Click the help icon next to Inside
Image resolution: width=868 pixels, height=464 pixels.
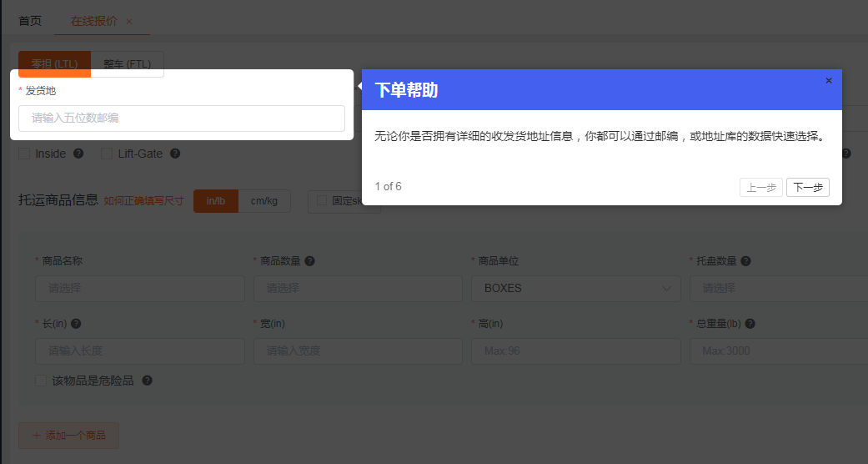click(78, 154)
